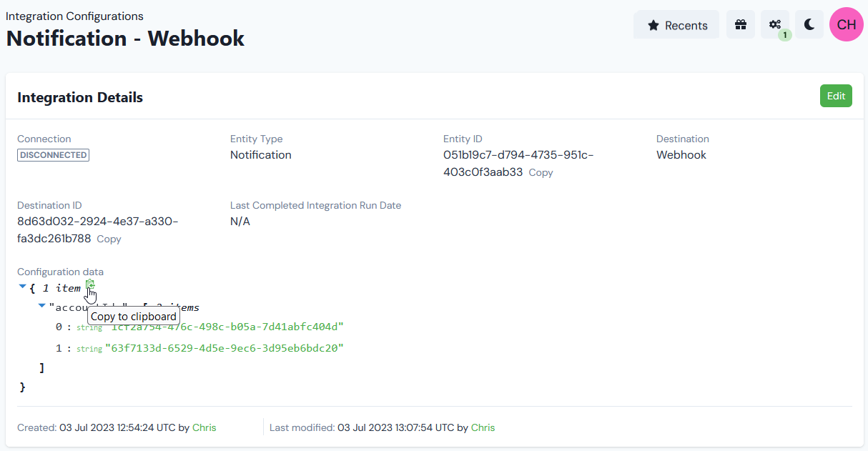Select the first accountIds string value
The width and height of the screenshot is (868, 451).
(226, 327)
